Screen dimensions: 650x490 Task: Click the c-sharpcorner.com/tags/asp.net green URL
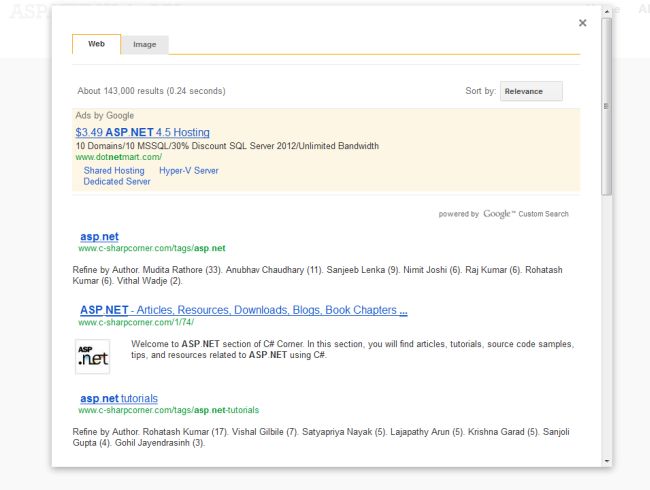152,248
